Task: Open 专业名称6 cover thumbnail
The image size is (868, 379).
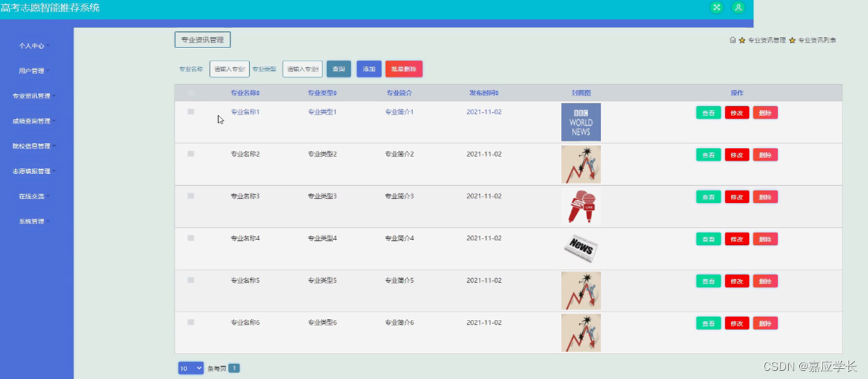Action: tap(581, 333)
